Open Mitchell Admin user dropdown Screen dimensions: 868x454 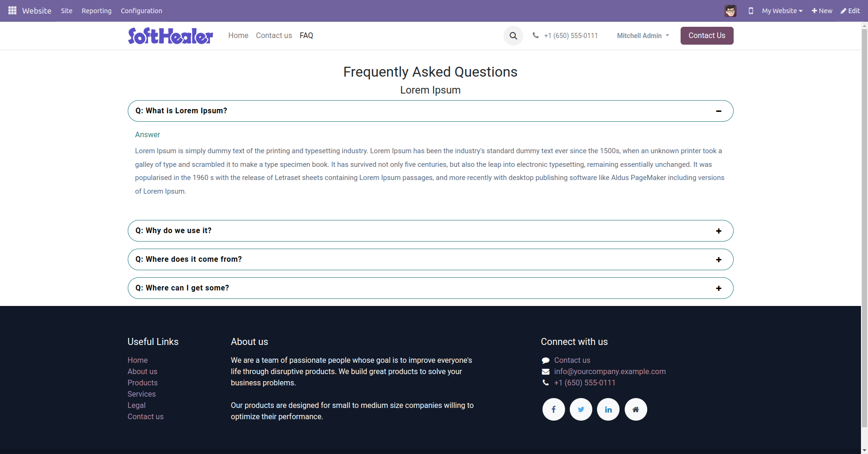point(643,36)
